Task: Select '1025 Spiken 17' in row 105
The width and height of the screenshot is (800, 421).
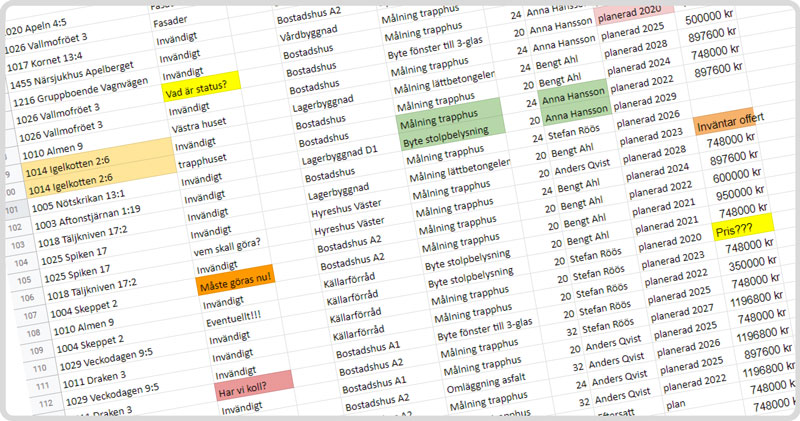Action: coord(77,274)
